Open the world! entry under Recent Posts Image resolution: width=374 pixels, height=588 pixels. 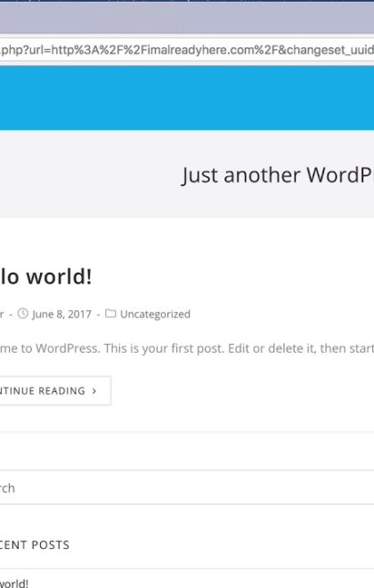(14, 584)
